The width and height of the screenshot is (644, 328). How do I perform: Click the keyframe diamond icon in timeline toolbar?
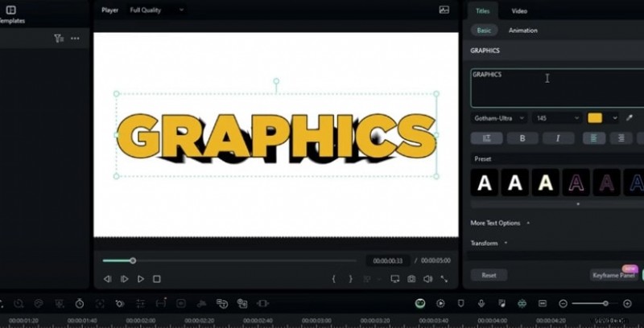(119, 303)
